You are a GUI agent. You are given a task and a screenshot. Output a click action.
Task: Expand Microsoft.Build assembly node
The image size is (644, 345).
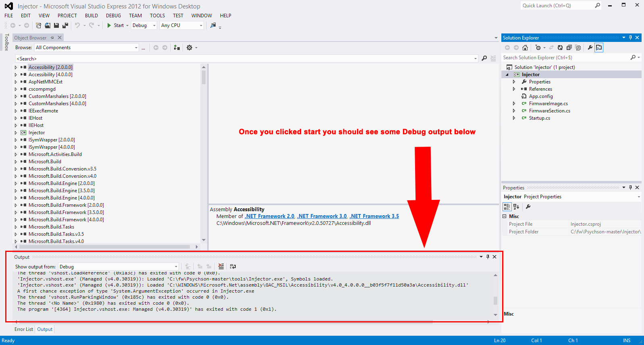(16, 162)
